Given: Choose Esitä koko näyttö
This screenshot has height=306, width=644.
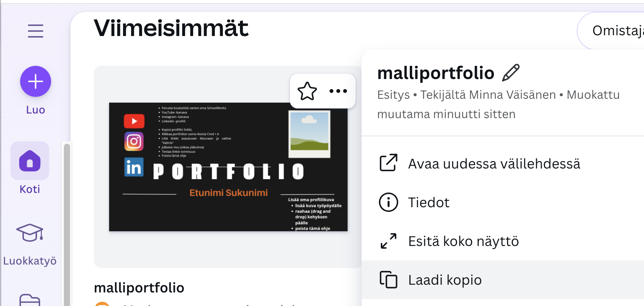Looking at the screenshot, I should point(463,241).
